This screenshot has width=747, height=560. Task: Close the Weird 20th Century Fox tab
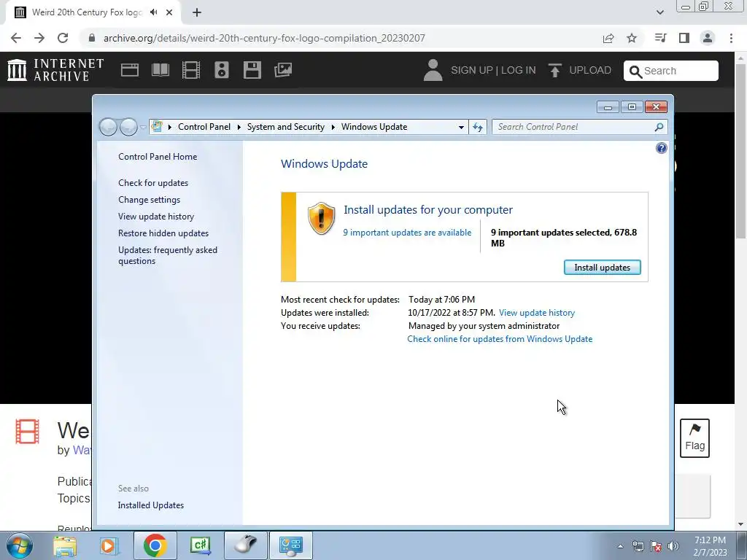[x=169, y=12]
